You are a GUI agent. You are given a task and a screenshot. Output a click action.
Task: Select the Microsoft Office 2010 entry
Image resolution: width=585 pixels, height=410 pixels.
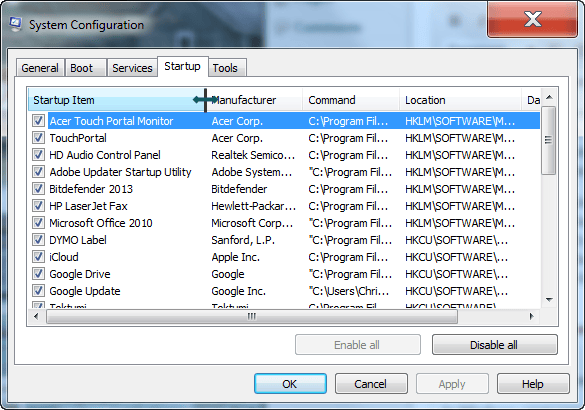coord(101,223)
